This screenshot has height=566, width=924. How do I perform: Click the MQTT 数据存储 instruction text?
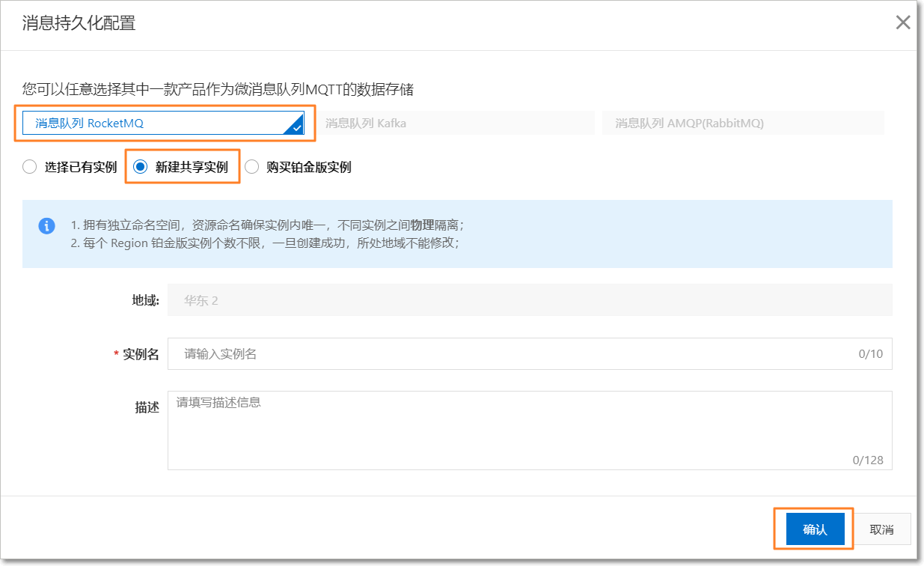(x=218, y=90)
